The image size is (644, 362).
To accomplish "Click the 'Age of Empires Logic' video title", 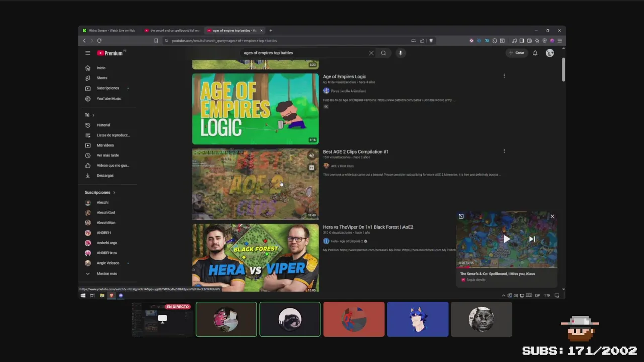I will (344, 77).
